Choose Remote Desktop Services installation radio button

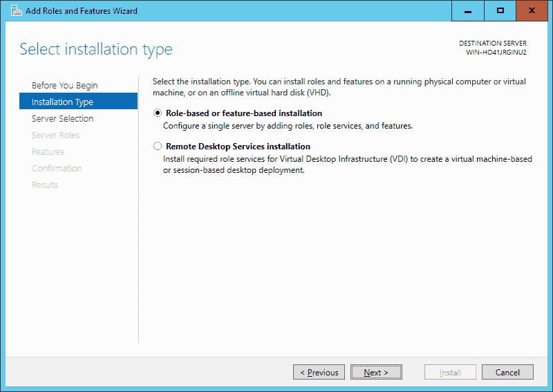point(158,146)
